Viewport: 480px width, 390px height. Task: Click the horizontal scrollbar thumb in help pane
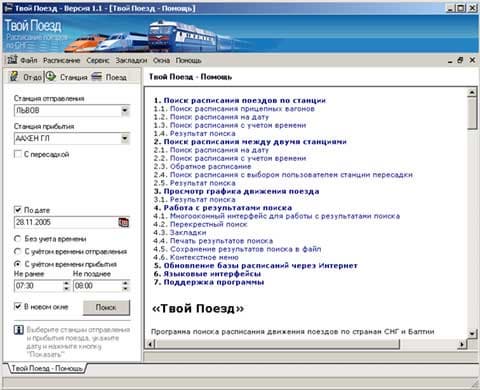click(277, 344)
